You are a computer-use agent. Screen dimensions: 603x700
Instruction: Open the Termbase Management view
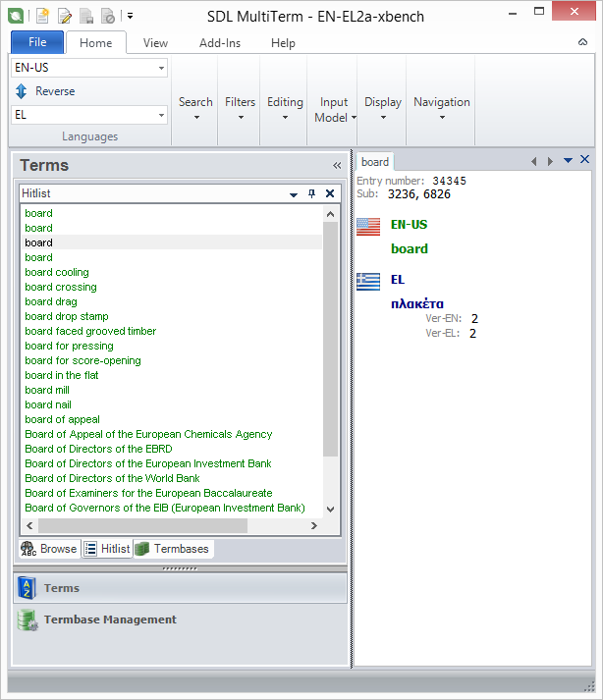(181, 620)
